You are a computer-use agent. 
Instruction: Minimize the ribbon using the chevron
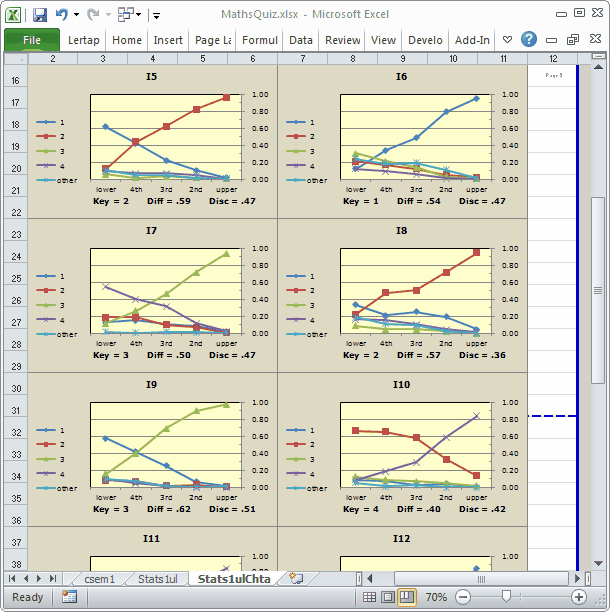(508, 40)
